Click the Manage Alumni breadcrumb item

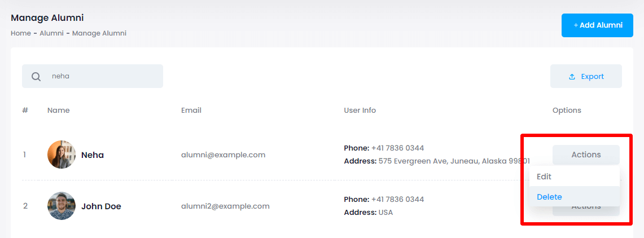tap(99, 33)
